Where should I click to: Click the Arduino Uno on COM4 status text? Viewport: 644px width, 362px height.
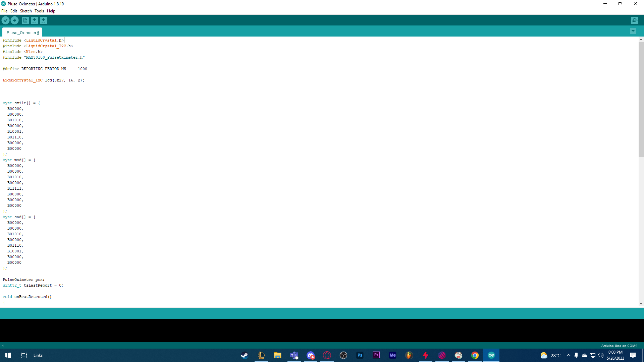[x=619, y=346]
